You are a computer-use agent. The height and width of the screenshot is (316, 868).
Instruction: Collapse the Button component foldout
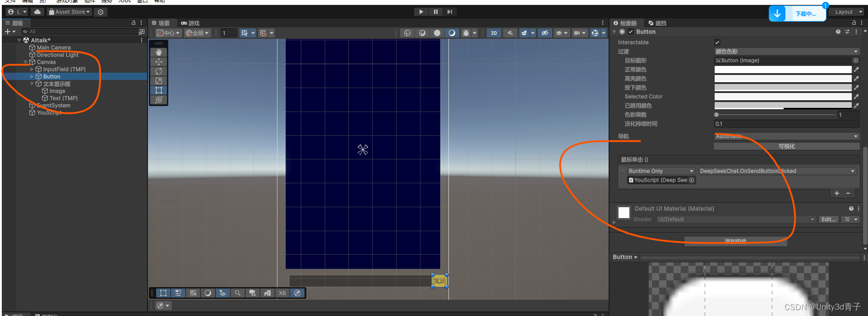coord(614,32)
